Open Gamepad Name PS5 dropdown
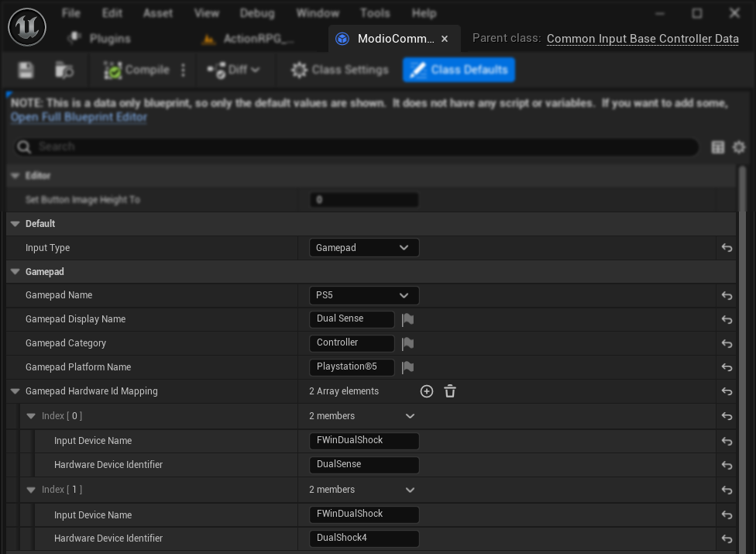Screen dimensions: 756x554 (x=364, y=295)
